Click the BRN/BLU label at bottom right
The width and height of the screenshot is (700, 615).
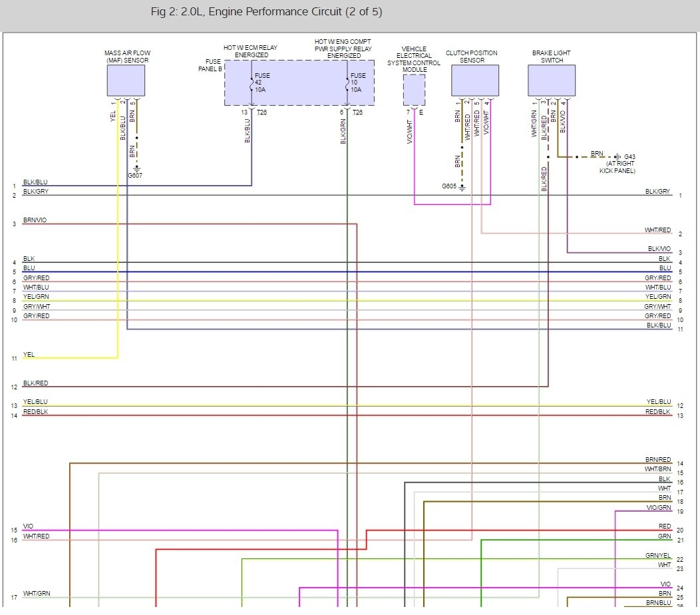[x=659, y=602]
